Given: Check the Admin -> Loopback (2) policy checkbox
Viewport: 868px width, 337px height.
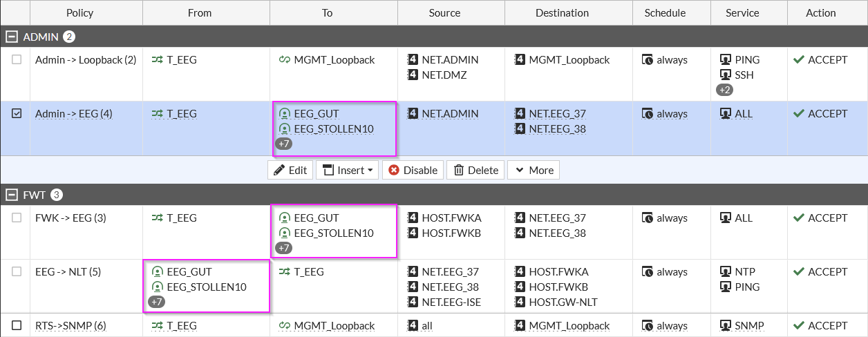Looking at the screenshot, I should [17, 60].
